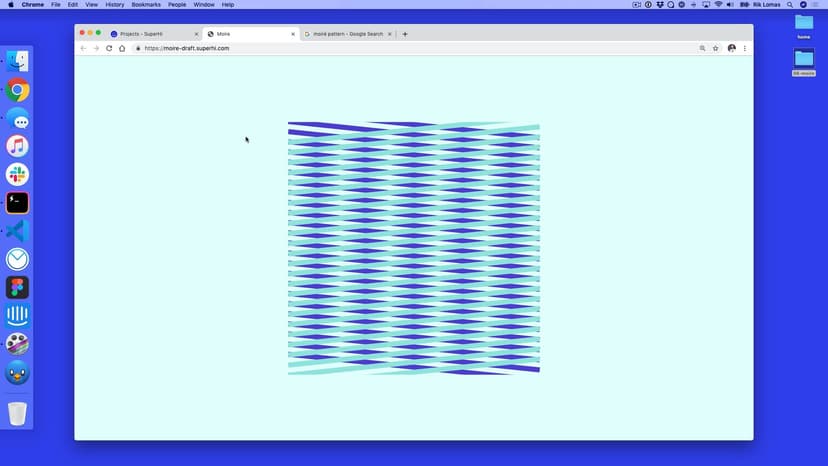Open Slack from the dock
This screenshot has width=828, height=466.
tap(17, 175)
